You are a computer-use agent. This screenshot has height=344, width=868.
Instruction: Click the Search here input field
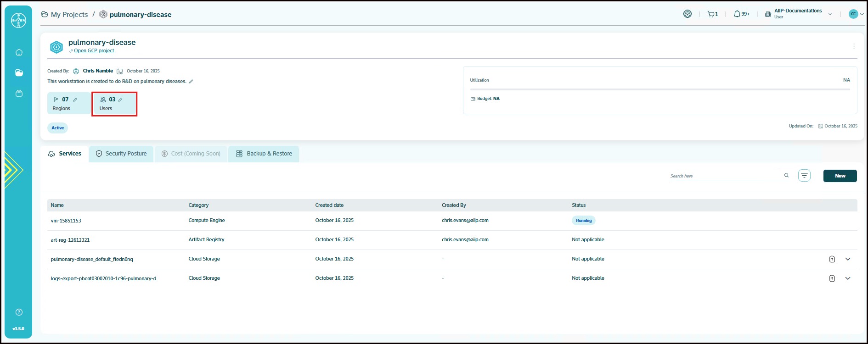point(726,176)
